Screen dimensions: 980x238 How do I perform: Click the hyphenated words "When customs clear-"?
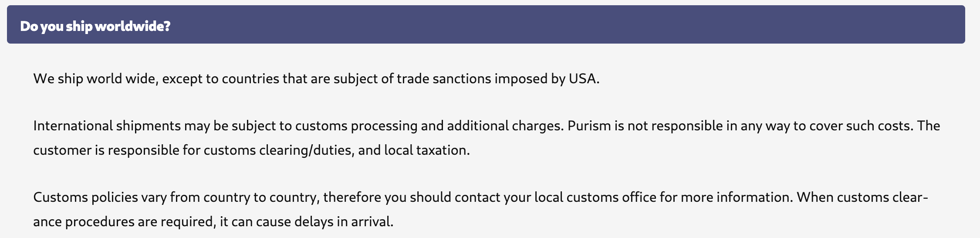[x=862, y=197]
